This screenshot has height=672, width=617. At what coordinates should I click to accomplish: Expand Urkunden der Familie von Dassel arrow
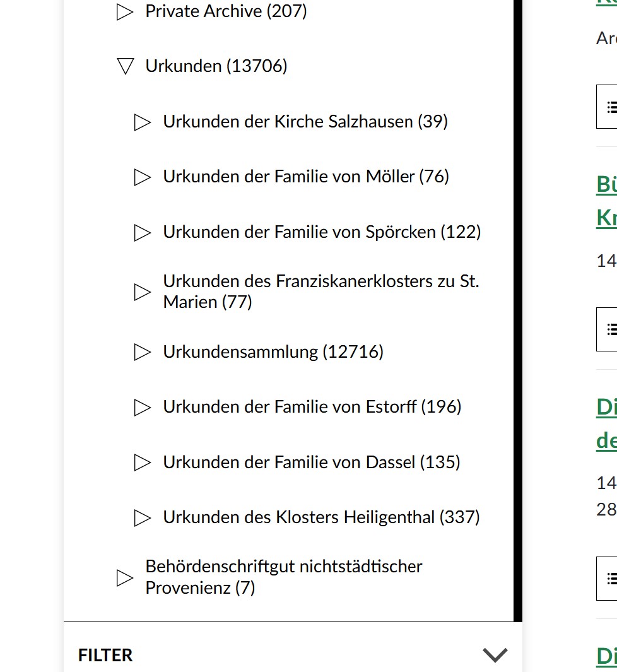point(143,463)
